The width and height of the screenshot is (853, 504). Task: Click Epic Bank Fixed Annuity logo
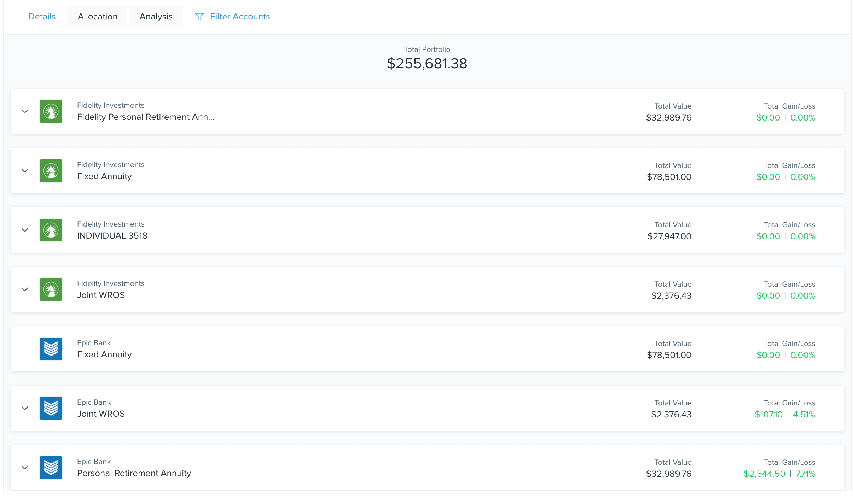(x=51, y=349)
